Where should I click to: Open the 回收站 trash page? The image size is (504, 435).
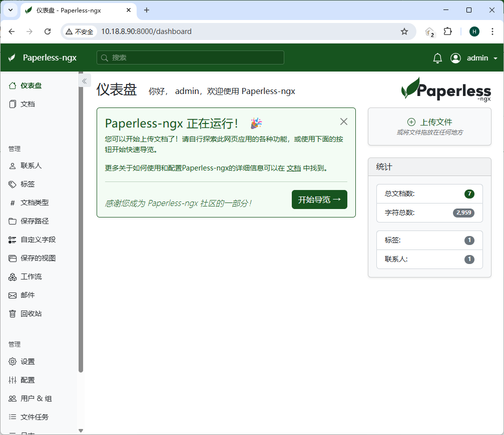tap(31, 313)
